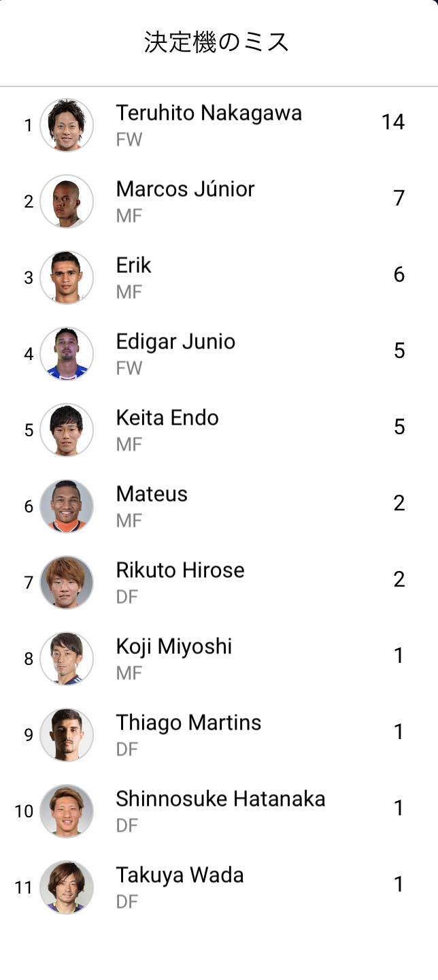Image resolution: width=438 pixels, height=980 pixels.
Task: Tap Shinnosuke Hatanaka's avatar
Action: click(x=67, y=811)
